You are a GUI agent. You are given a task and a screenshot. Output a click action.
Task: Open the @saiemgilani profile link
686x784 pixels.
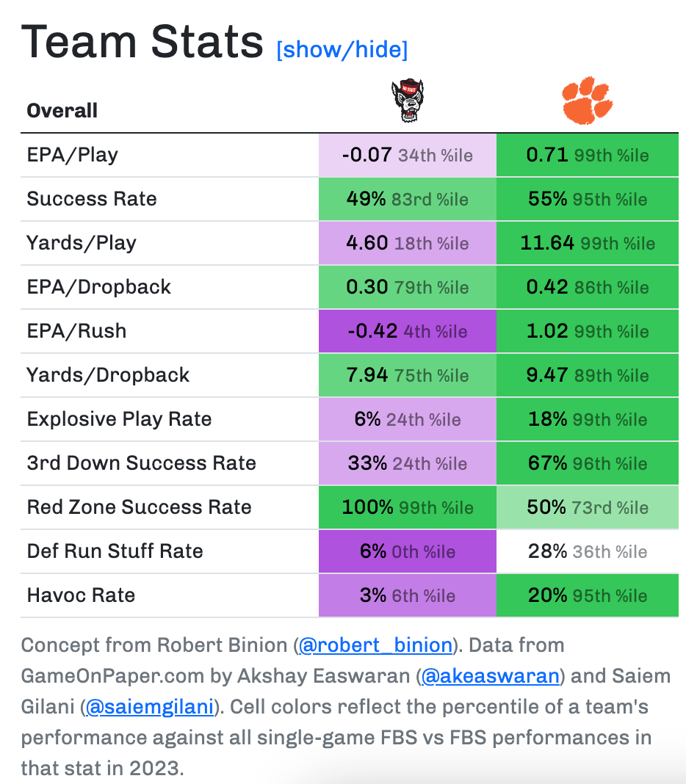(151, 706)
